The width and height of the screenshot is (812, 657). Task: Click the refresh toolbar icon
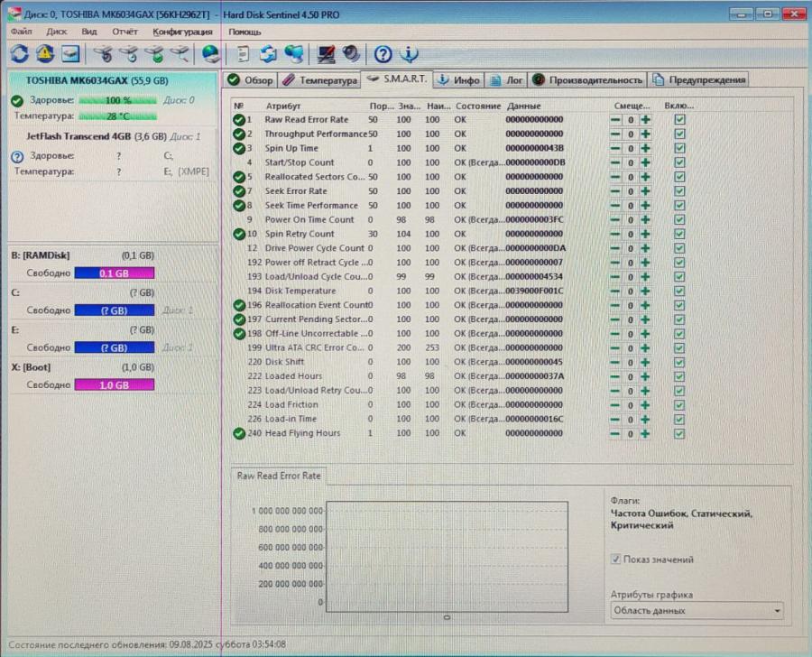click(x=18, y=53)
